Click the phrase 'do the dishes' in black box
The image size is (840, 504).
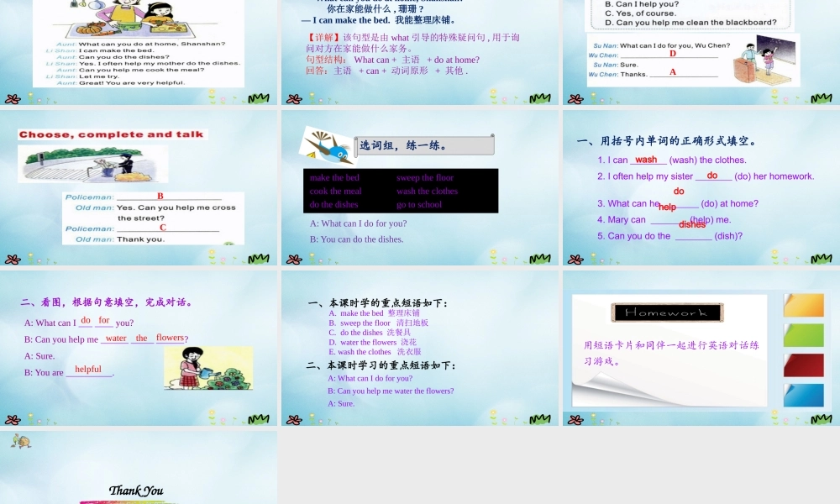point(333,205)
